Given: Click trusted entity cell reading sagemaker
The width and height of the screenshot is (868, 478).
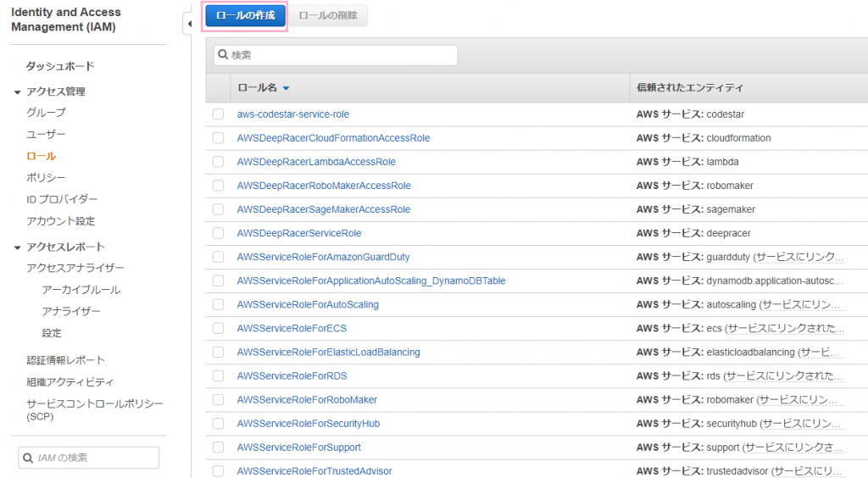Looking at the screenshot, I should [x=696, y=209].
